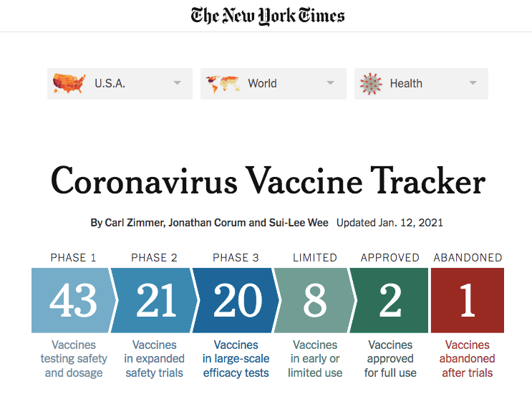
Task: Open The New York Times homepage logo
Action: pos(267,16)
